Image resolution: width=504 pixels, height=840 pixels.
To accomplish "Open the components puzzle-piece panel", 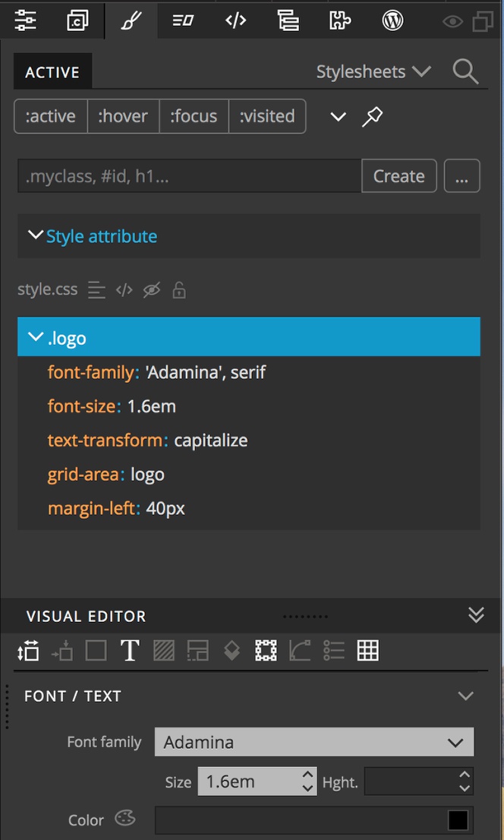I will 340,21.
